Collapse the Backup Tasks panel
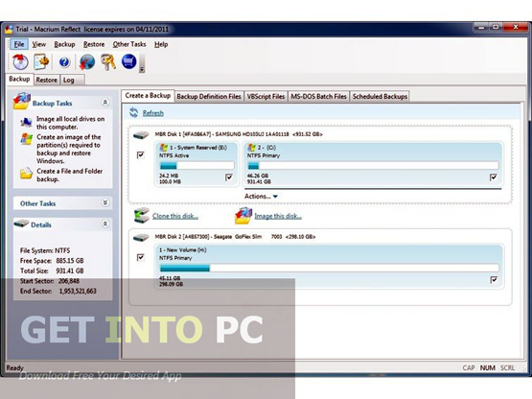 click(105, 103)
